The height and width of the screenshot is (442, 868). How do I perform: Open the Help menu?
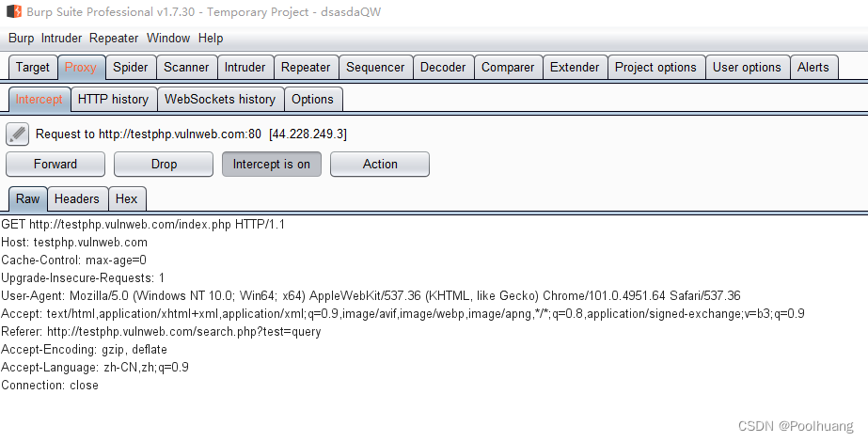point(211,39)
